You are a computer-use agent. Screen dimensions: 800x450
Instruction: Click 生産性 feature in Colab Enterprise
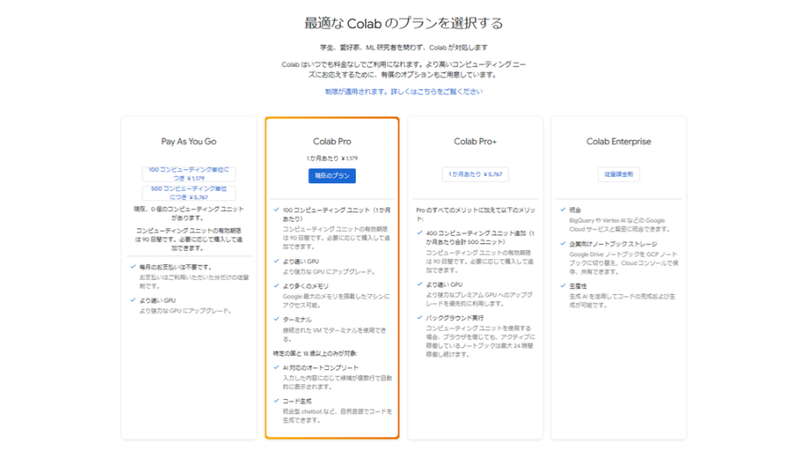pyautogui.click(x=578, y=286)
